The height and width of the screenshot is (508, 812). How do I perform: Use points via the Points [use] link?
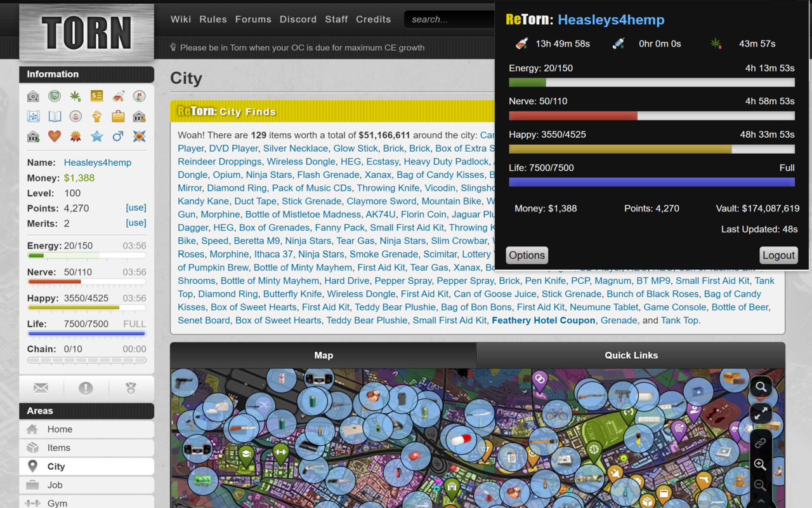[x=136, y=208]
